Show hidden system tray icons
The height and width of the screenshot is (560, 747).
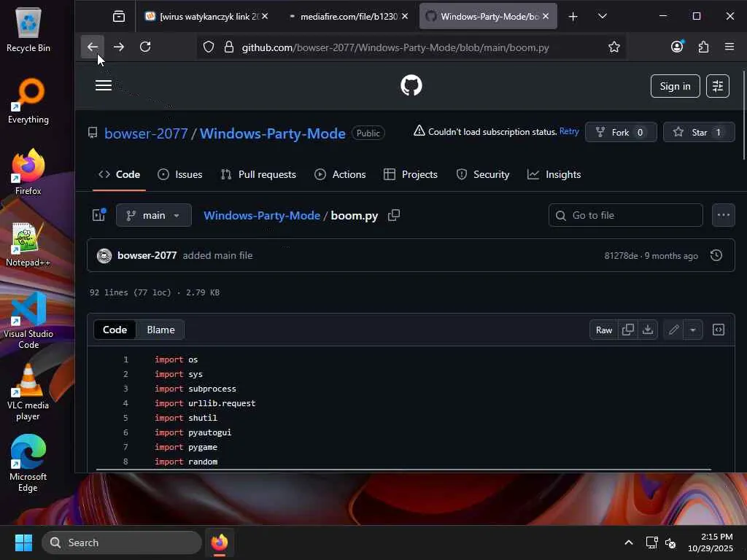(x=628, y=542)
